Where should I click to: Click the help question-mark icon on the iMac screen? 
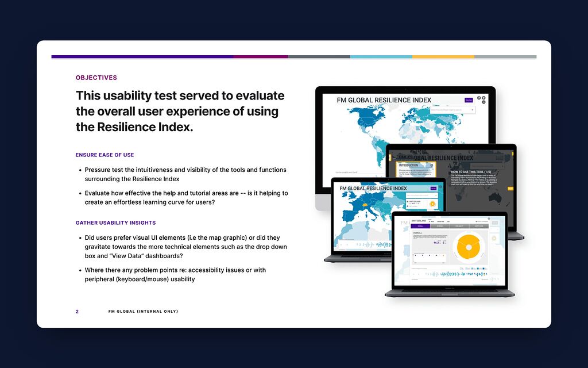click(x=479, y=98)
